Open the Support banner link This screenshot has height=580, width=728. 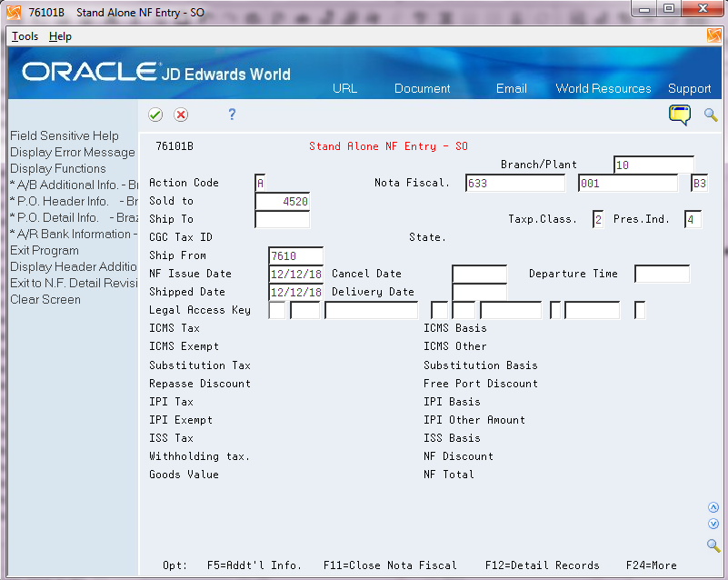pyautogui.click(x=689, y=89)
